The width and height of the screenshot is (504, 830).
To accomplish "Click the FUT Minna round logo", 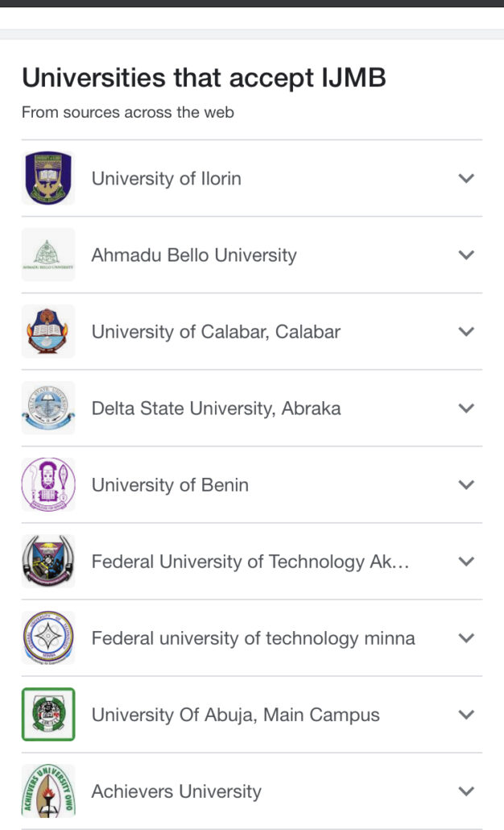I will tap(48, 637).
